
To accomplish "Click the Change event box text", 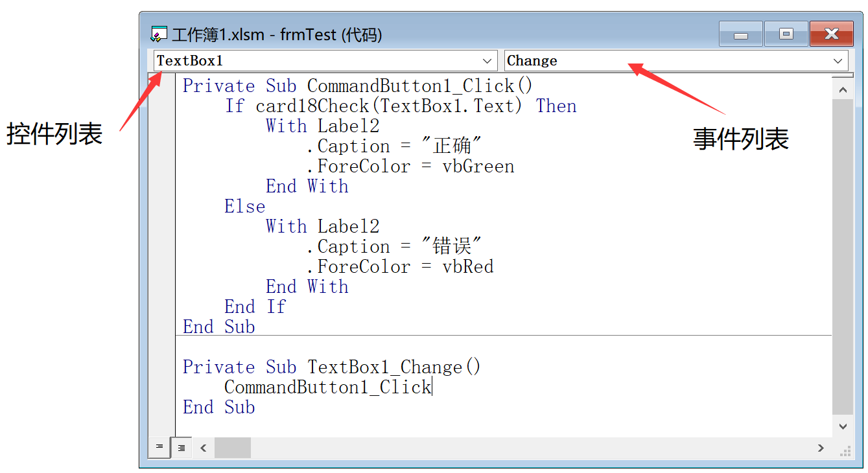I will [532, 61].
